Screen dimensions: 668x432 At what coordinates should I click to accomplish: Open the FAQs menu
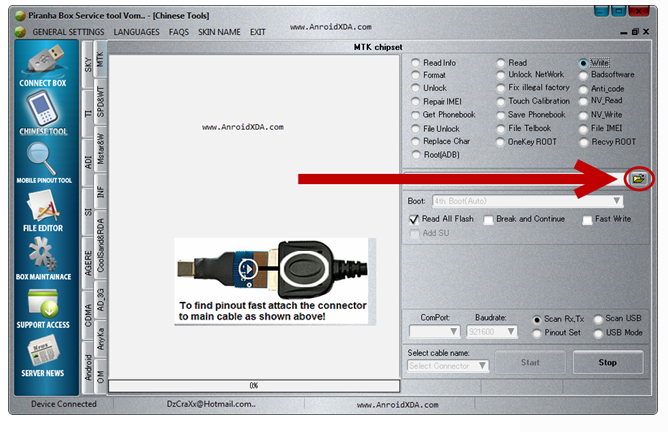click(179, 32)
